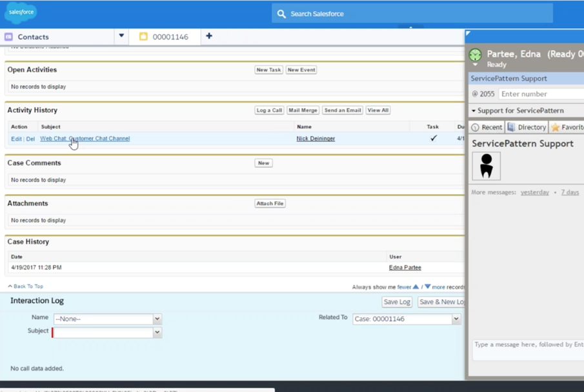Switch to the 00001146 case tab
Image resolution: width=584 pixels, height=392 pixels.
165,37
